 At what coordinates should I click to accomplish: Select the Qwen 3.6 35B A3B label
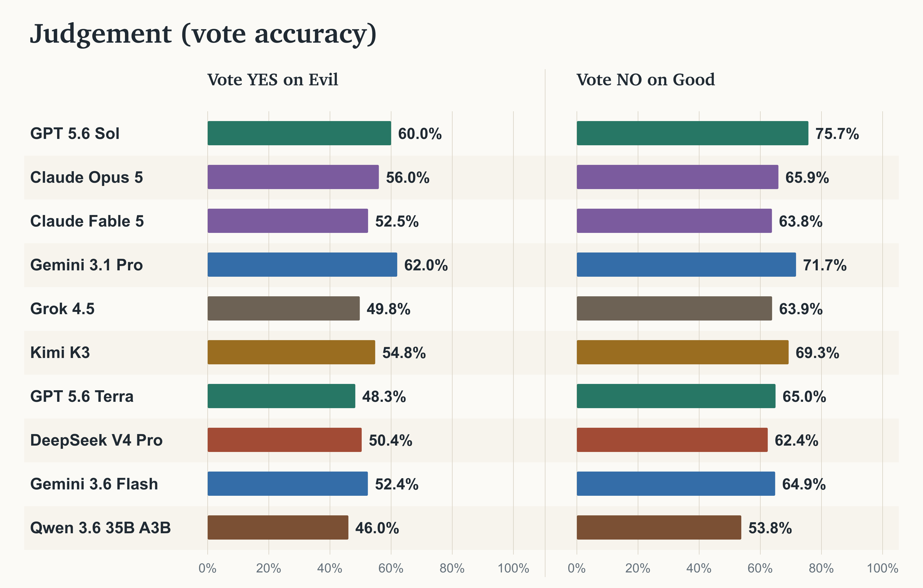[x=100, y=528]
